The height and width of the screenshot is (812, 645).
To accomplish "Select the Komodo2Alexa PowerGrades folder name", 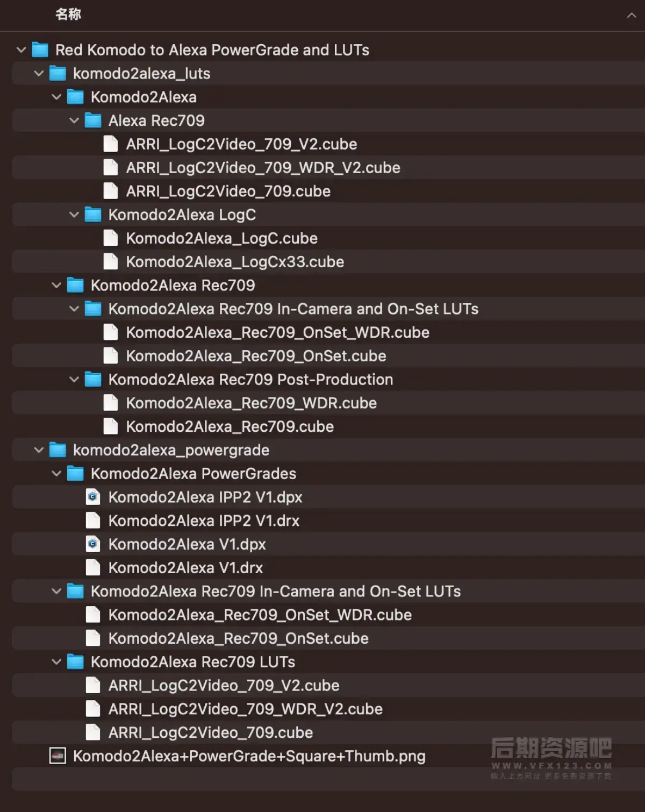I will coord(193,474).
